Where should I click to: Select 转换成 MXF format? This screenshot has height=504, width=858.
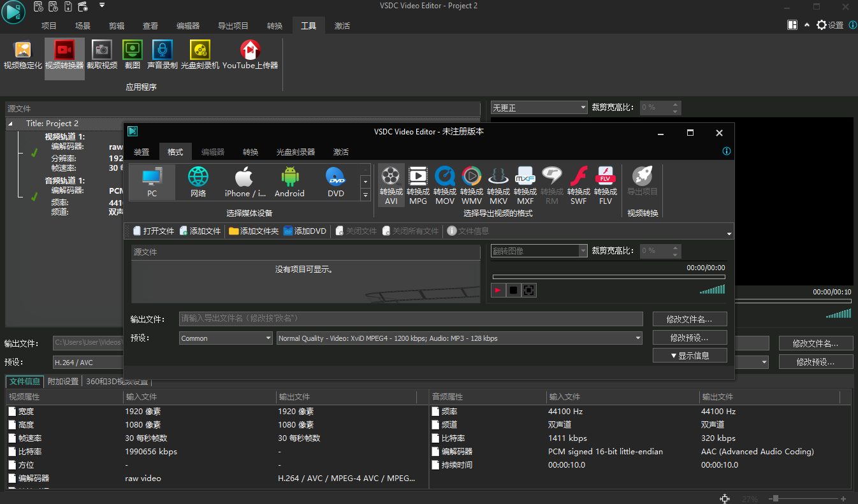point(525,185)
